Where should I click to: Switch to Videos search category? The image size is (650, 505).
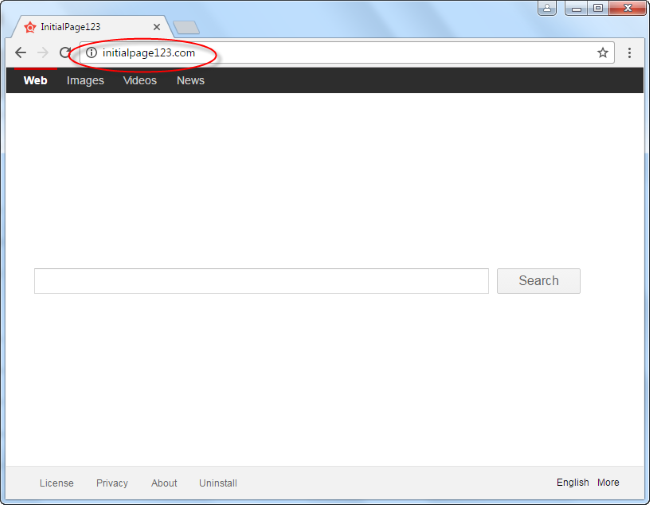pyautogui.click(x=140, y=81)
